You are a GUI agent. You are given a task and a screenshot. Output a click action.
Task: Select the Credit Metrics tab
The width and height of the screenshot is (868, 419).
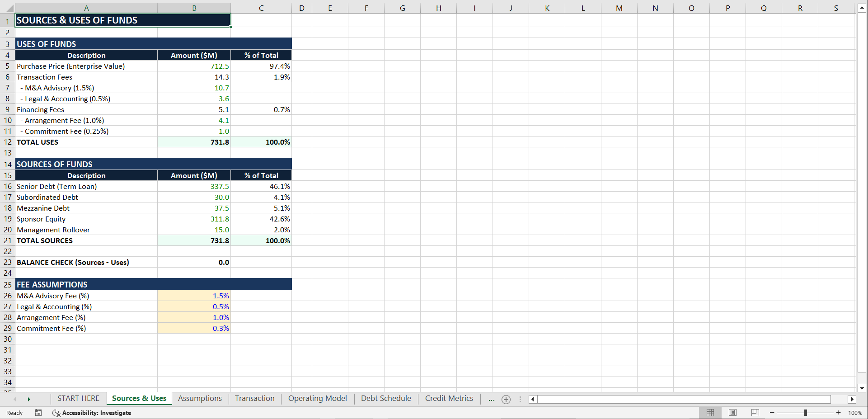point(449,398)
